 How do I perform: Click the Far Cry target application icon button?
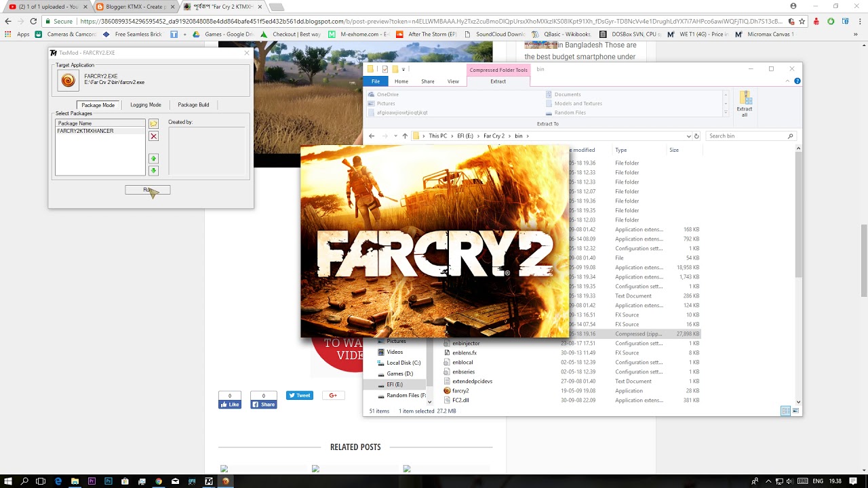pos(68,81)
